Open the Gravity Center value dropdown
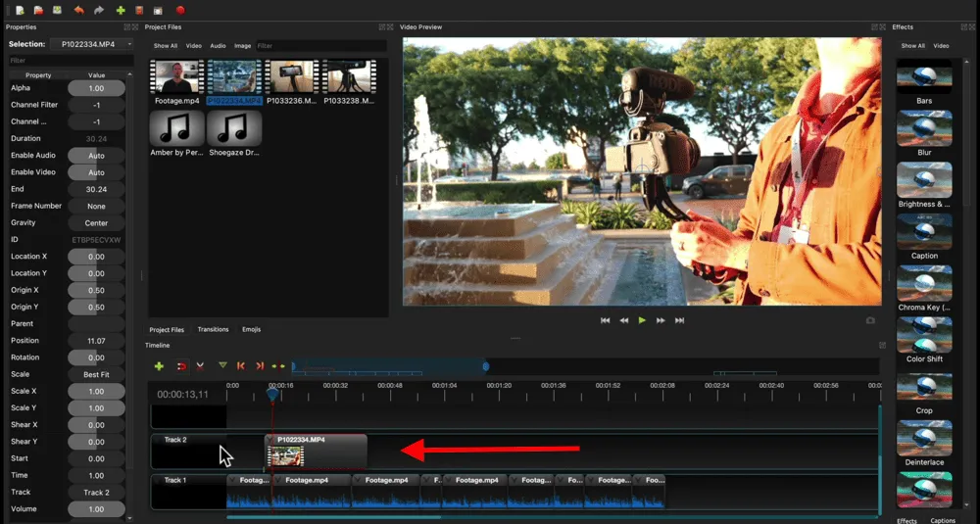Image resolution: width=980 pixels, height=524 pixels. tap(96, 222)
